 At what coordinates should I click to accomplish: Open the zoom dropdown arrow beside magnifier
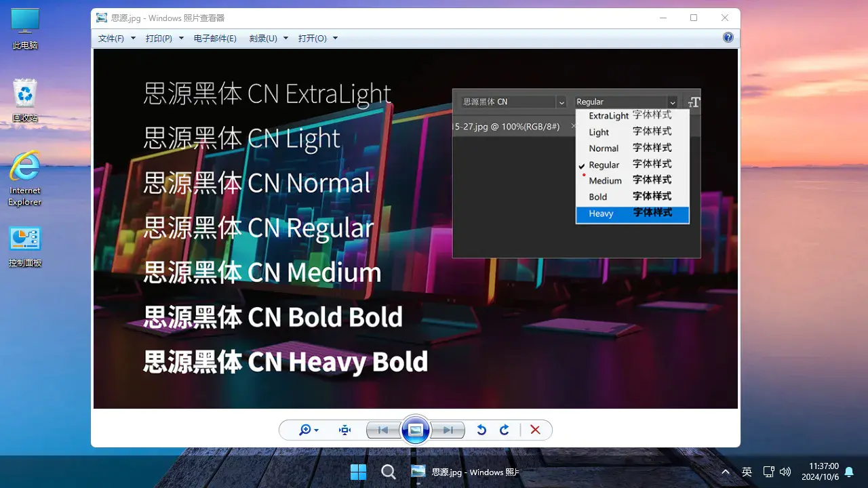click(317, 430)
